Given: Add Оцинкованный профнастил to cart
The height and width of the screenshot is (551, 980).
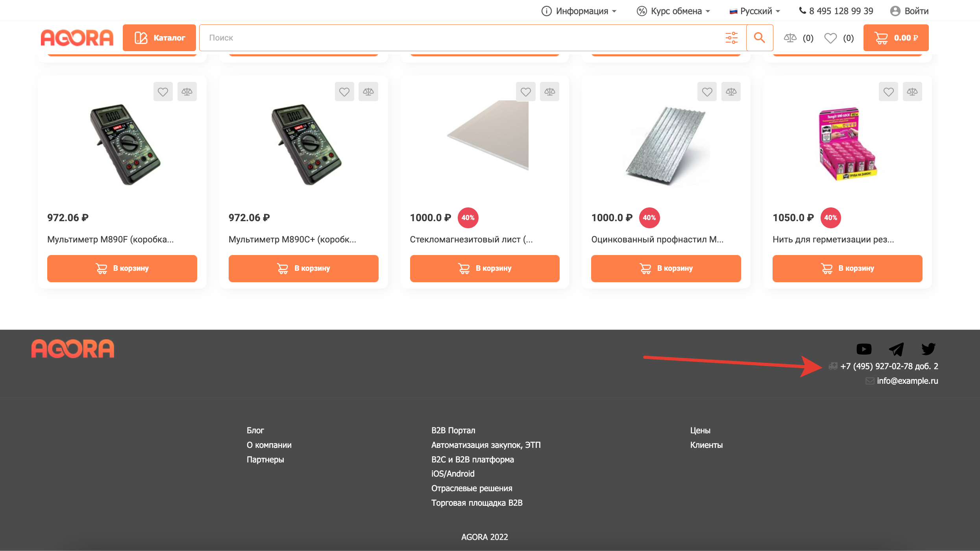Looking at the screenshot, I should coord(666,268).
